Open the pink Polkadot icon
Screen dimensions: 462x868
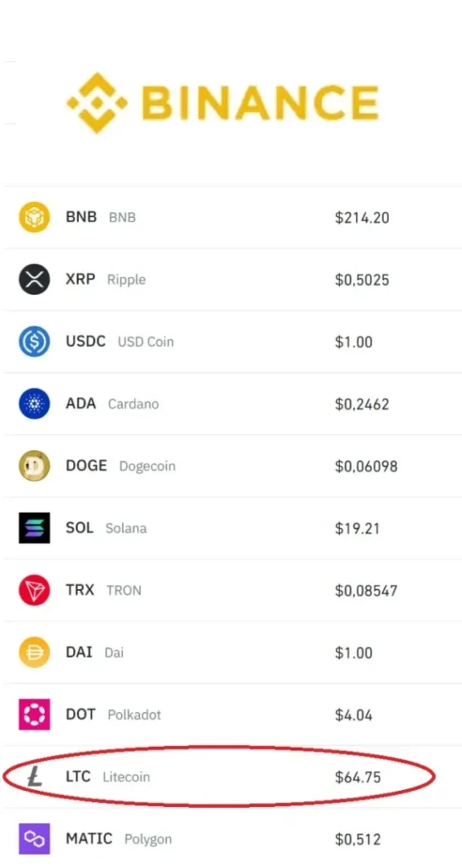click(34, 714)
